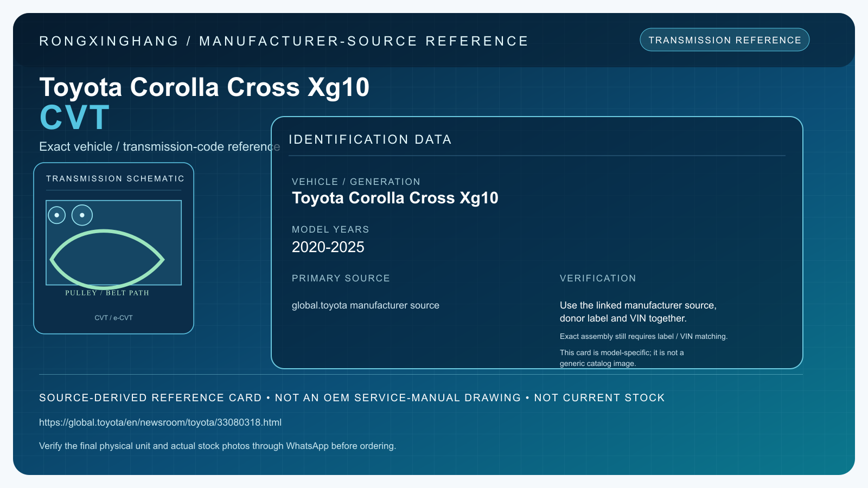Select the '2020-2025' model years value
This screenshot has height=488, width=868.
click(x=328, y=247)
